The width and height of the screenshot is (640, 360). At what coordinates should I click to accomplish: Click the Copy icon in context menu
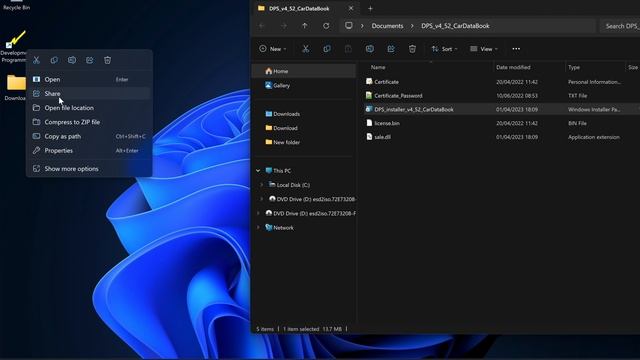(54, 60)
